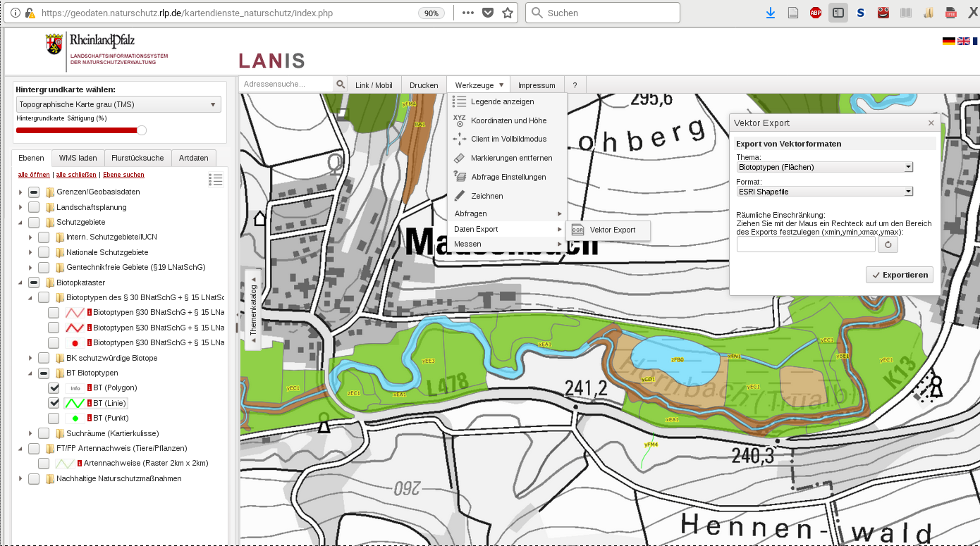Enable the BT (Punkt) layer checkbox
This screenshot has height=546, width=980.
pyautogui.click(x=54, y=418)
